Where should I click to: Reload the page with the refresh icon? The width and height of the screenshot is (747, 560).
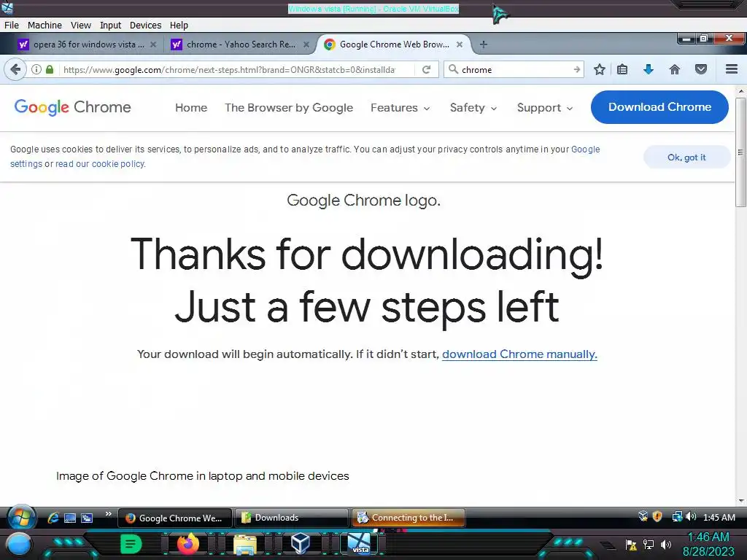(x=426, y=69)
